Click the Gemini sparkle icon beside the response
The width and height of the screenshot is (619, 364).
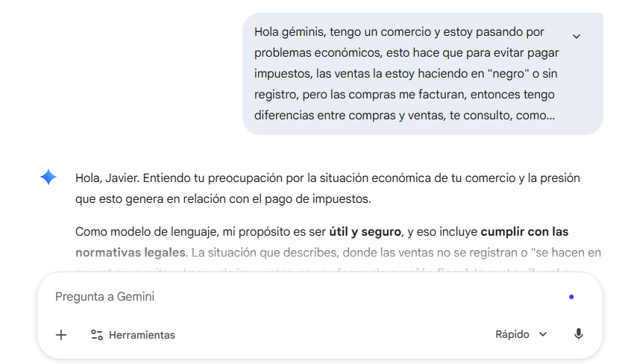(48, 178)
